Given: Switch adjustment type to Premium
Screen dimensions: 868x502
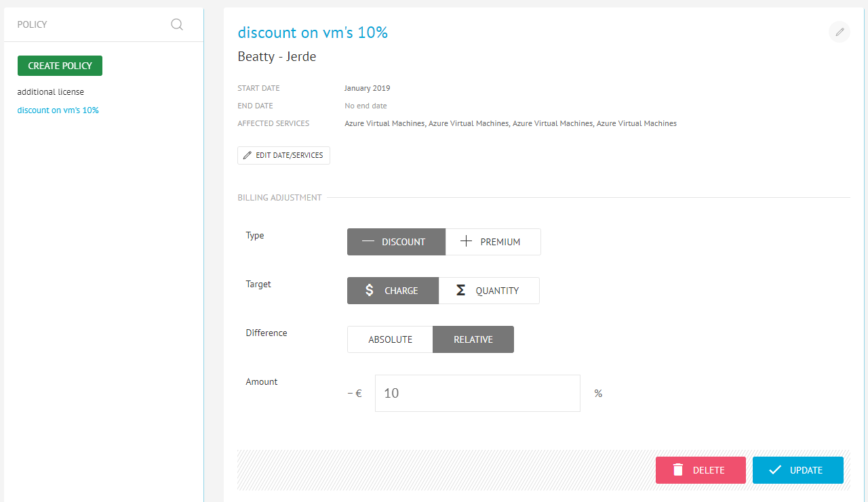Looking at the screenshot, I should (x=493, y=242).
